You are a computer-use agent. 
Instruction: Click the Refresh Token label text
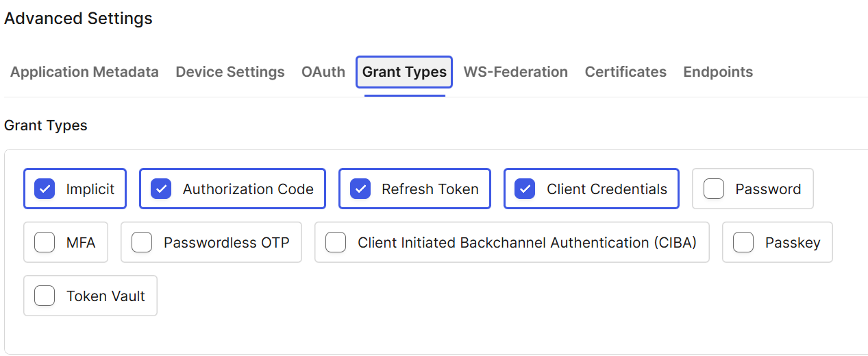coord(430,189)
